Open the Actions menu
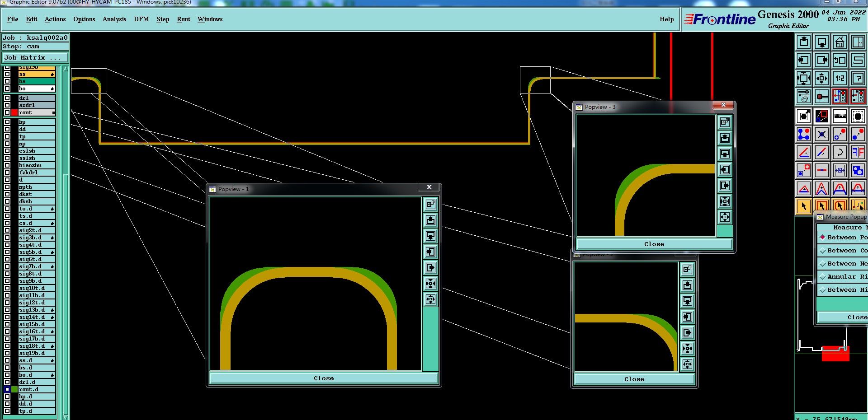This screenshot has width=868, height=420. click(x=55, y=19)
